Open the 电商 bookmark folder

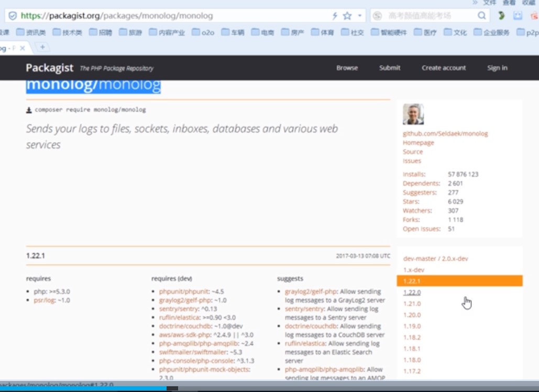[262, 32]
